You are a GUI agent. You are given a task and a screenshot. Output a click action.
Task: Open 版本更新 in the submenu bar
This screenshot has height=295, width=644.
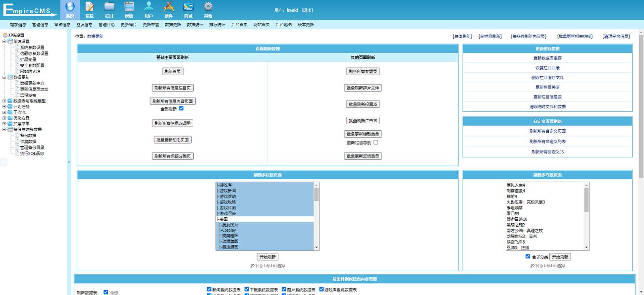pyautogui.click(x=306, y=24)
